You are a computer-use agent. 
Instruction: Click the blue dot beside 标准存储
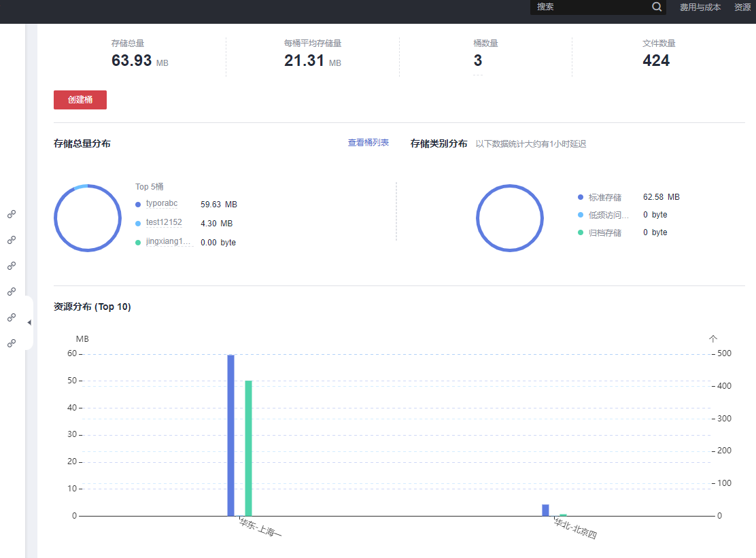(581, 197)
